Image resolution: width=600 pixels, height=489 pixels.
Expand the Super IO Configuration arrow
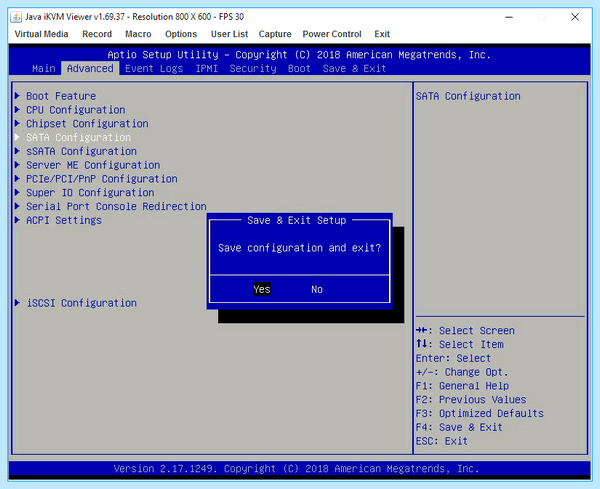click(17, 192)
